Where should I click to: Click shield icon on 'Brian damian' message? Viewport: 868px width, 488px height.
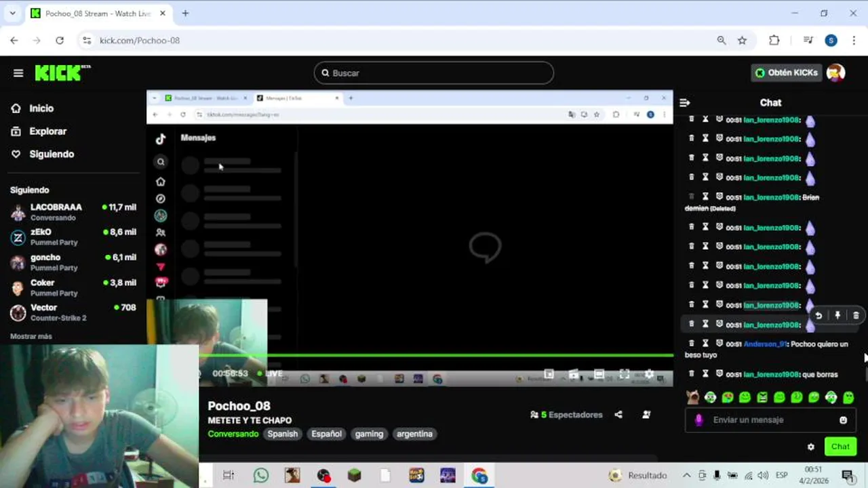click(719, 197)
